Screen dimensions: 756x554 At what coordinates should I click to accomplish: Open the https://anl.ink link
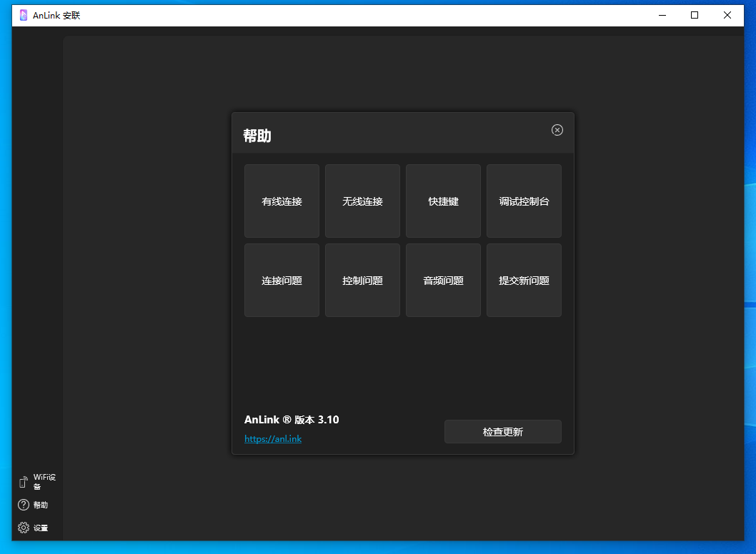pyautogui.click(x=273, y=439)
